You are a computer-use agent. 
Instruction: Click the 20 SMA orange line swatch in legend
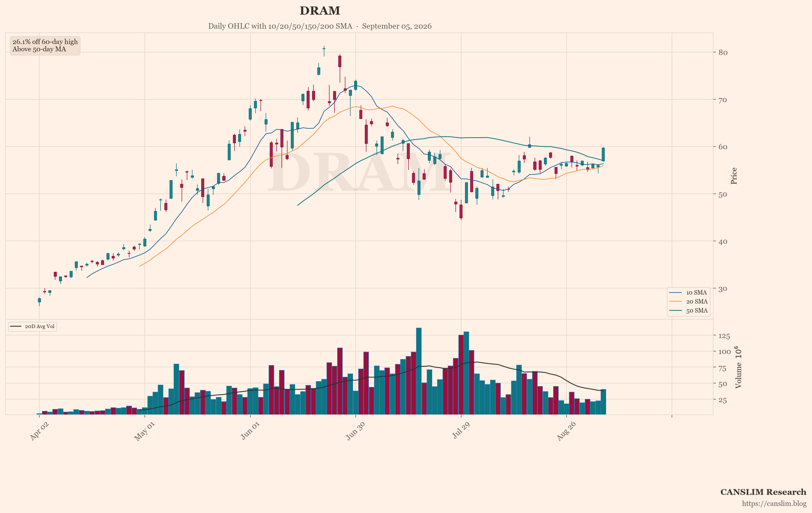coord(675,302)
